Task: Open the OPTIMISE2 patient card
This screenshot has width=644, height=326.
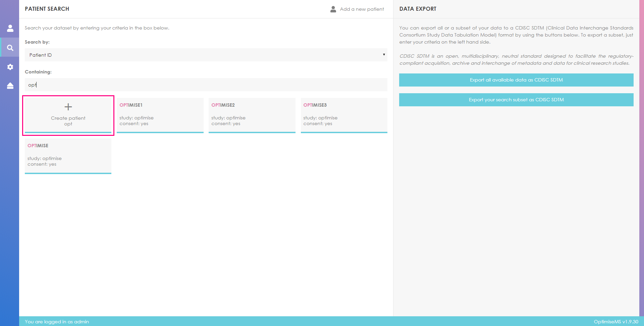Action: pyautogui.click(x=252, y=115)
